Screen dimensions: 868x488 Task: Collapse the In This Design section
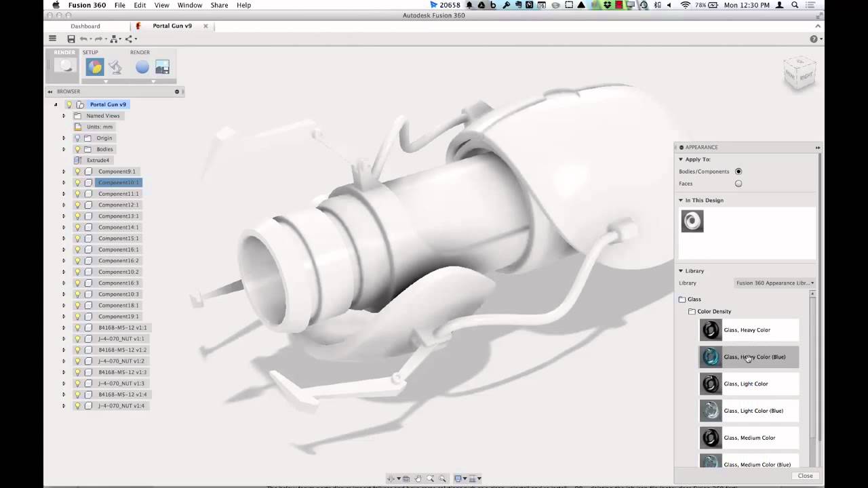681,200
